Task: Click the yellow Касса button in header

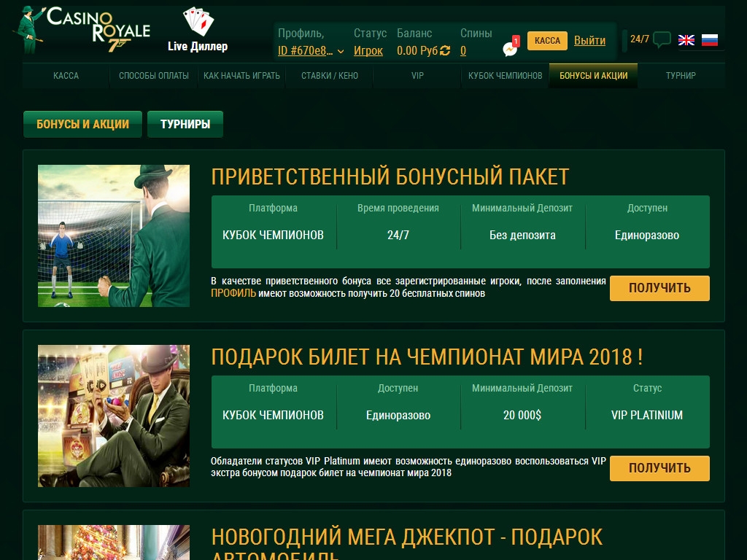Action: tap(547, 41)
